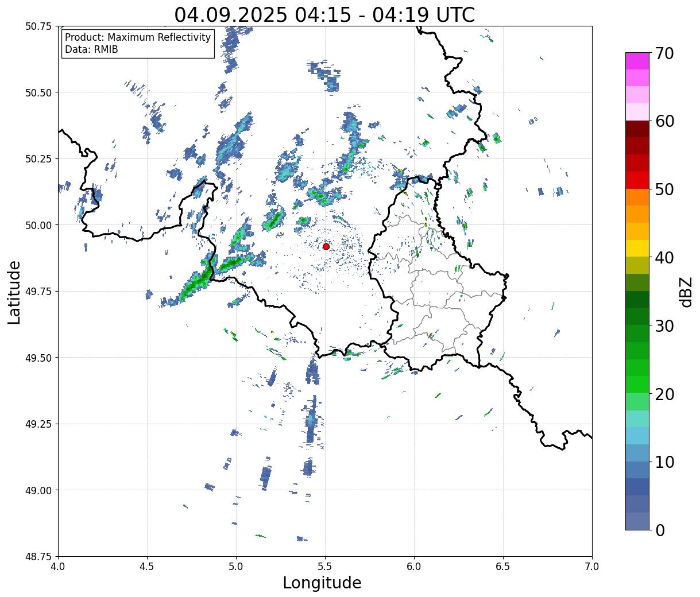Image resolution: width=700 pixels, height=597 pixels.
Task: Click latitude tick label 50.75
Action: [x=38, y=26]
